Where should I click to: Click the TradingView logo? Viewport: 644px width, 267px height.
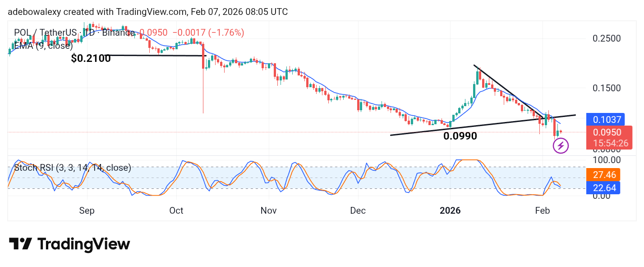(x=69, y=244)
